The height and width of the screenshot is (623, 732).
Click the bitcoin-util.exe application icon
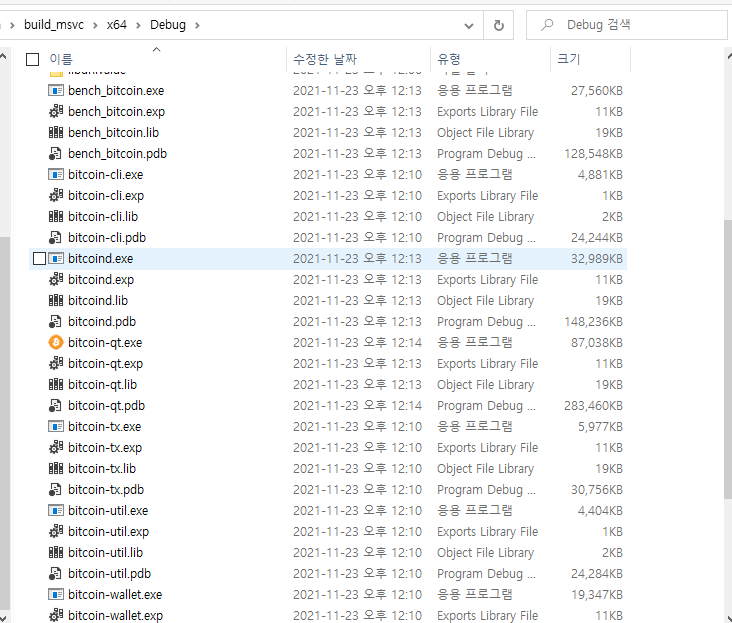(56, 510)
